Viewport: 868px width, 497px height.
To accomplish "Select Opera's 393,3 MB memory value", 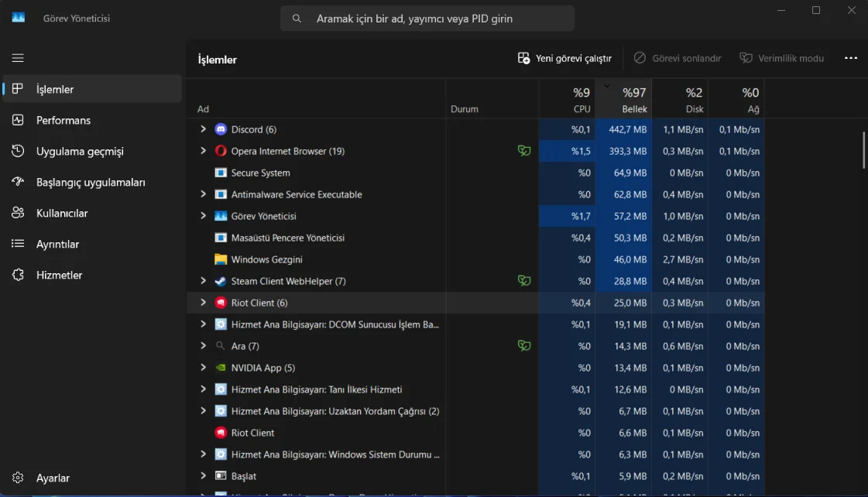I will [628, 151].
